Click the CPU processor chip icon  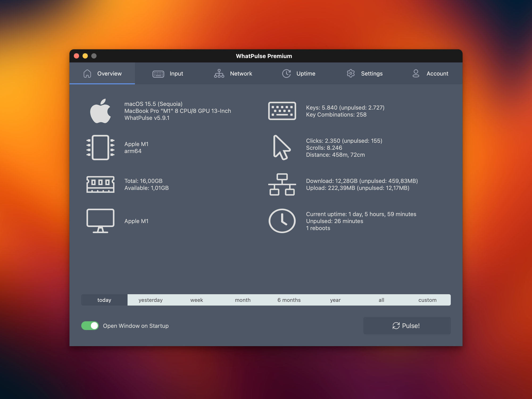100,148
